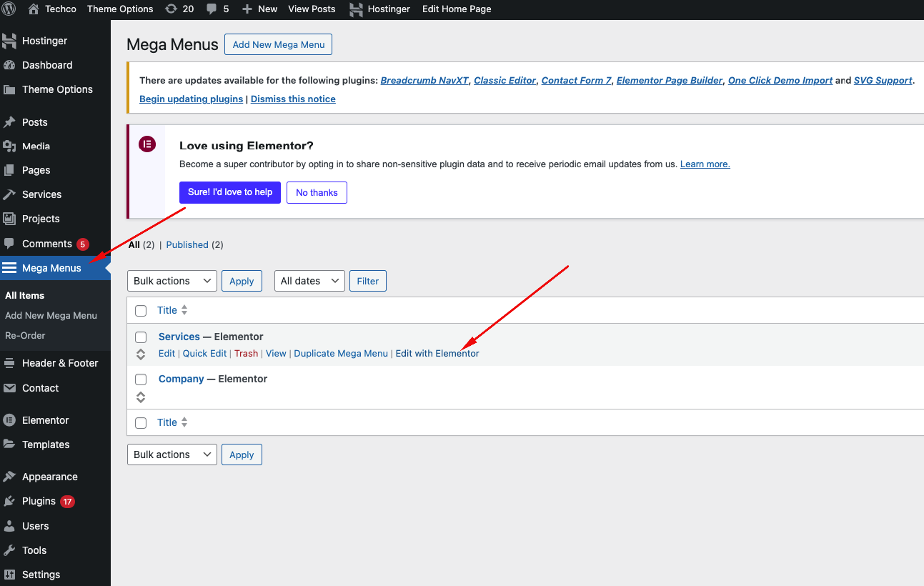Open the bottom Bulk actions dropdown
This screenshot has height=586, width=924.
(x=172, y=455)
